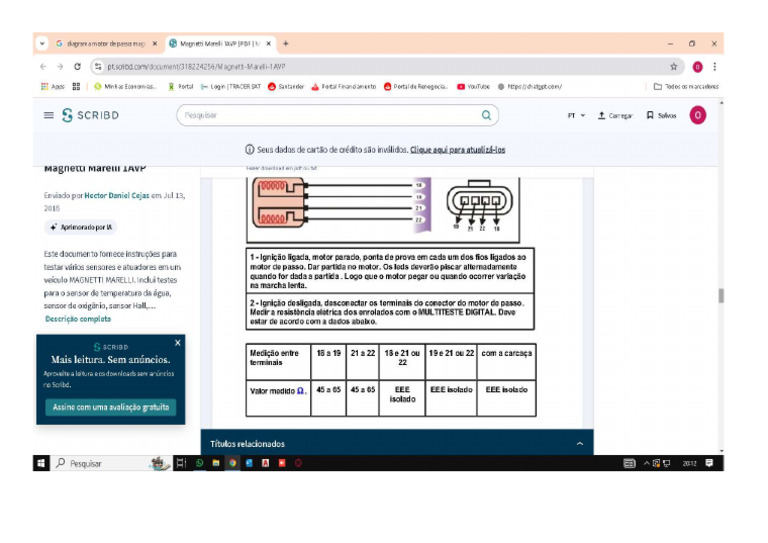The height and width of the screenshot is (543, 768).
Task: Open the pink profile avatar in Scribd
Action: point(697,115)
